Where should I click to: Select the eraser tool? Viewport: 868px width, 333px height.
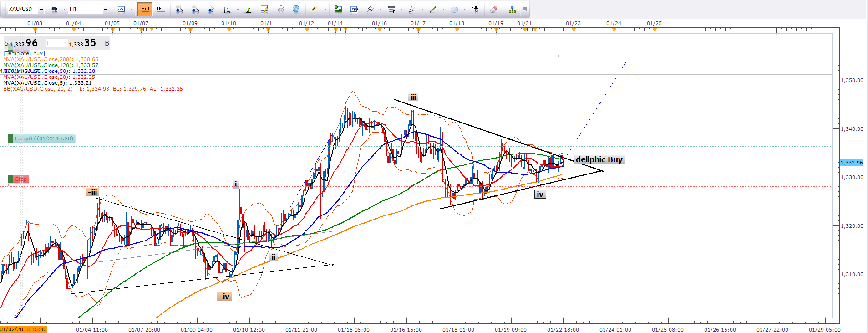494,9
